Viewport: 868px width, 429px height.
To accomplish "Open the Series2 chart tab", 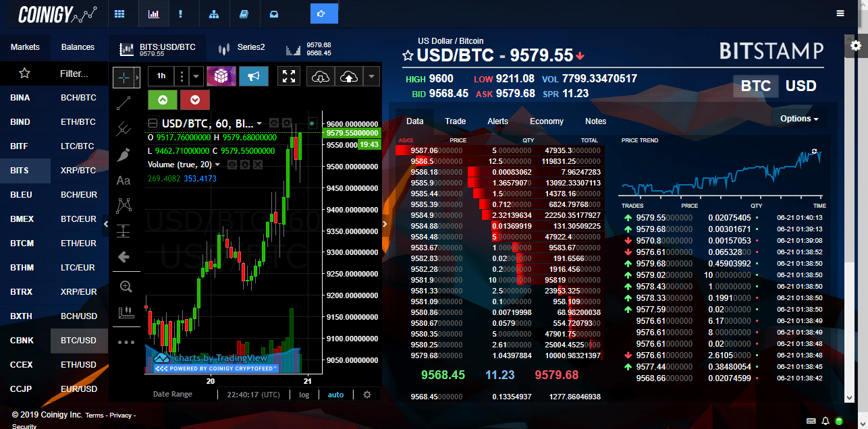I will 242,49.
